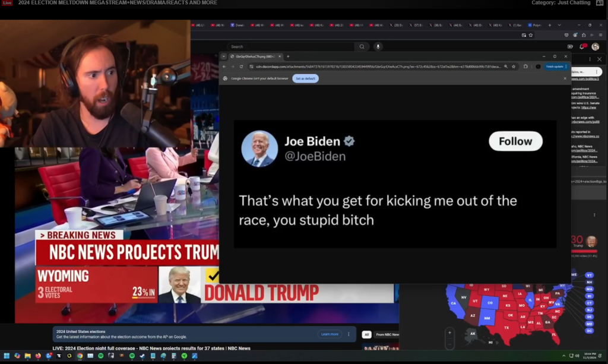Image resolution: width=608 pixels, height=364 pixels.
Task: Click the microphone voice search icon
Action: point(378,46)
